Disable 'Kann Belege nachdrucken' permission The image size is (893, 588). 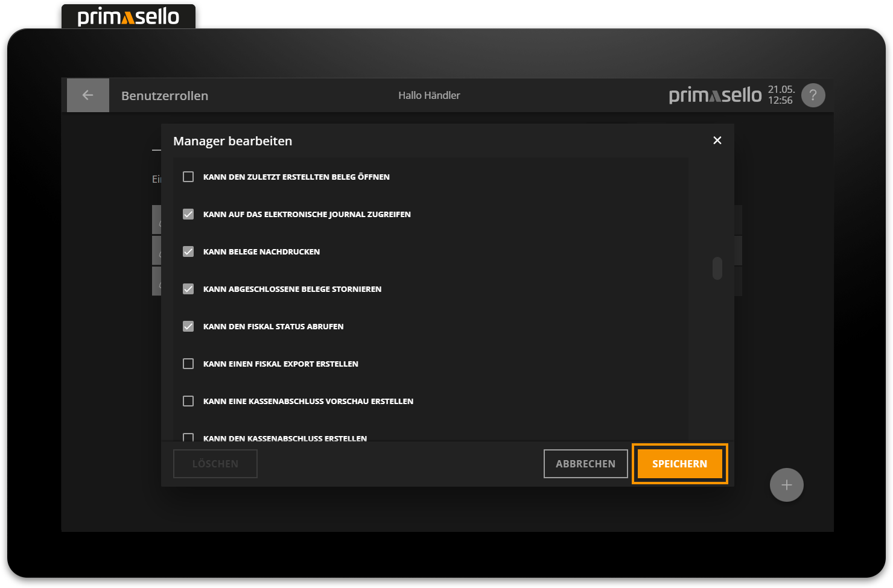(x=188, y=251)
